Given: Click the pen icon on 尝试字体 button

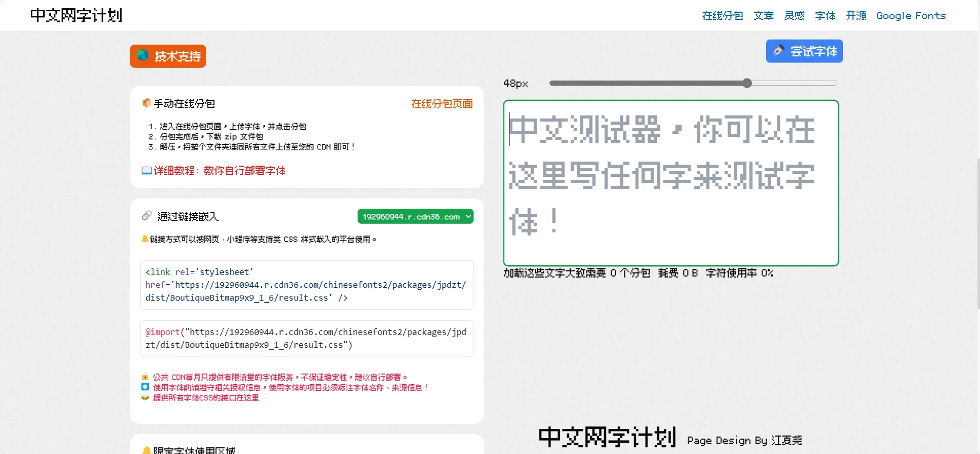Looking at the screenshot, I should (x=779, y=50).
